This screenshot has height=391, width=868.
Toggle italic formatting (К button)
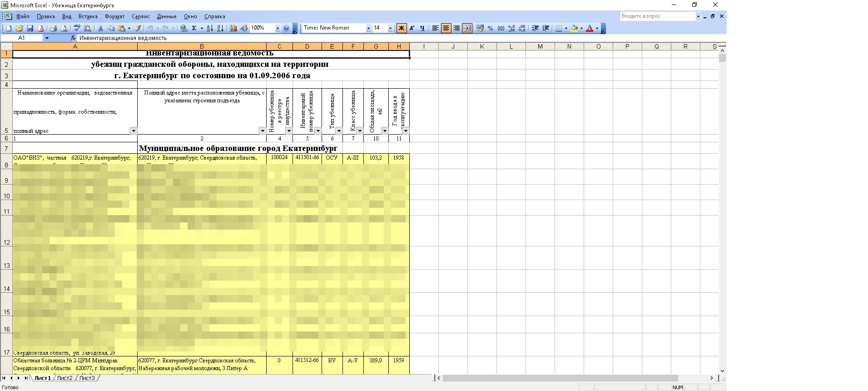click(x=412, y=28)
